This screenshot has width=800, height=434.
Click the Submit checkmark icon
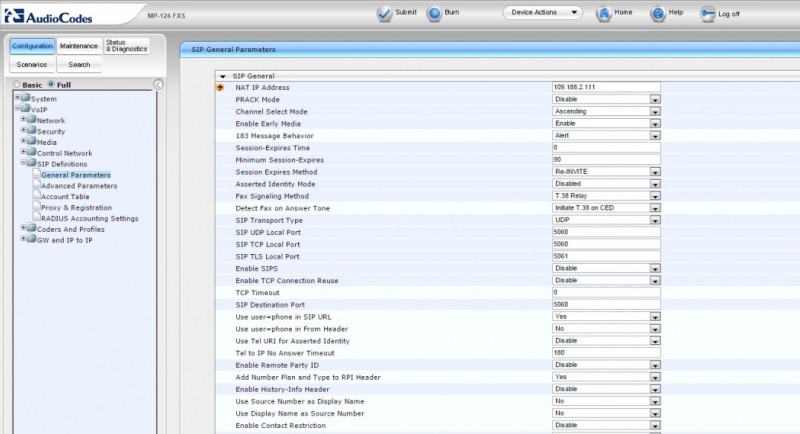(384, 14)
